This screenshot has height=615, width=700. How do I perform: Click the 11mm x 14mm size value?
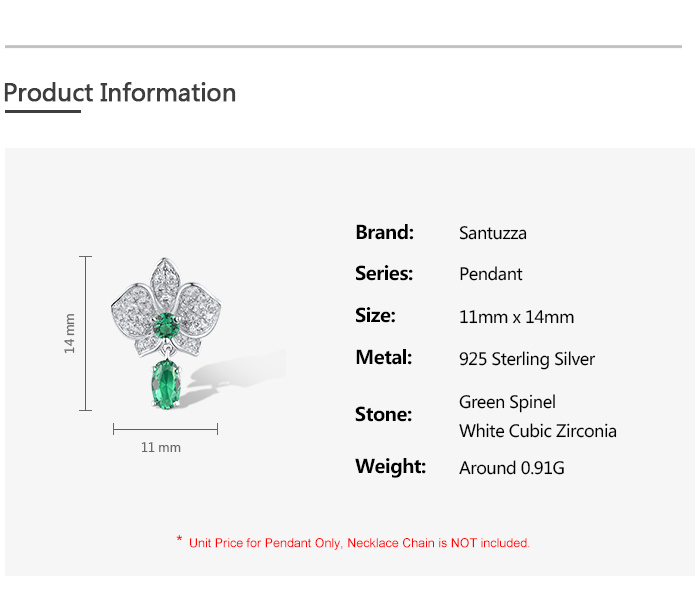[x=516, y=317]
